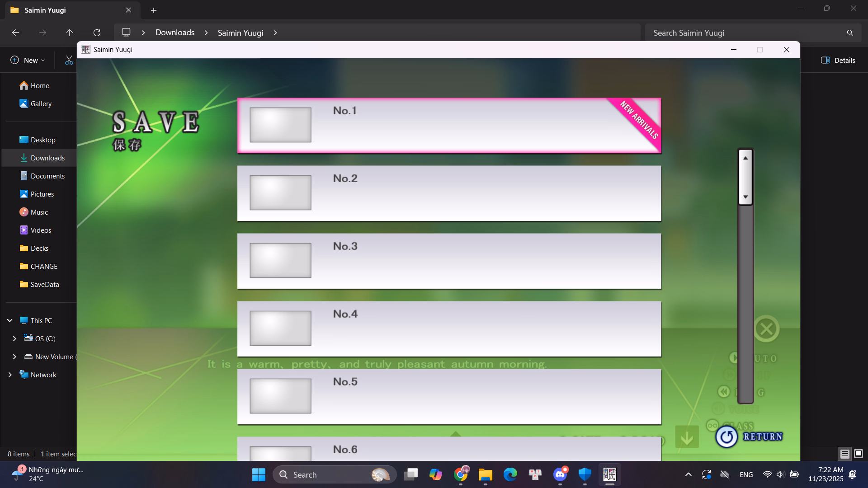
Task: Click the GLASS glasses icon
Action: pos(712,425)
